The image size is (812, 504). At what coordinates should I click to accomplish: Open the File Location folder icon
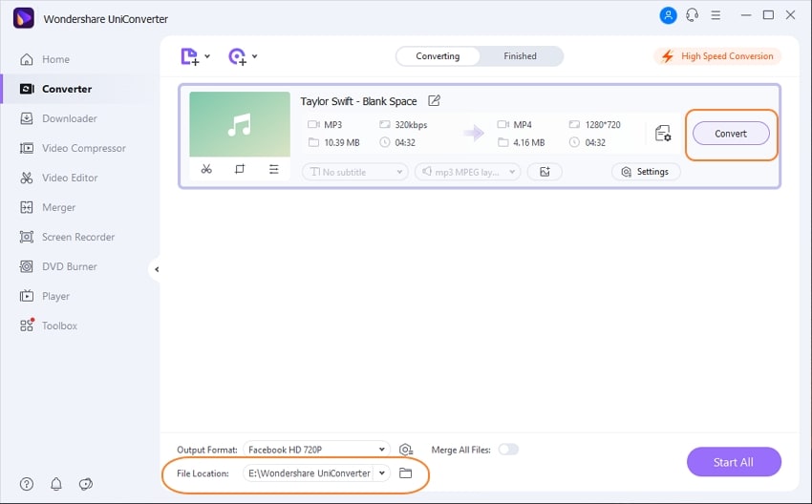(x=405, y=472)
